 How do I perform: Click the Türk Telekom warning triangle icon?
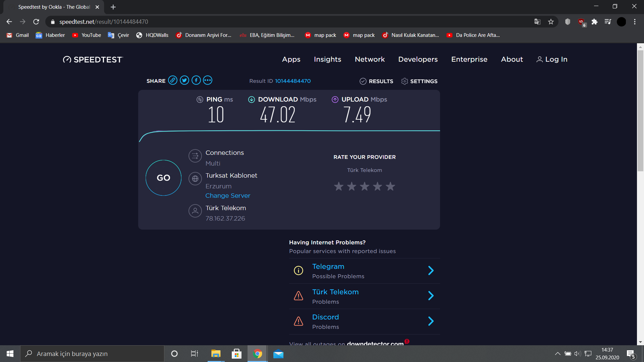coord(299,296)
